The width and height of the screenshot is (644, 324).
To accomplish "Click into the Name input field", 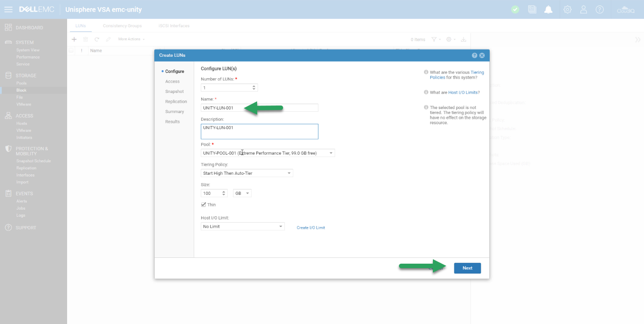I will pyautogui.click(x=259, y=108).
